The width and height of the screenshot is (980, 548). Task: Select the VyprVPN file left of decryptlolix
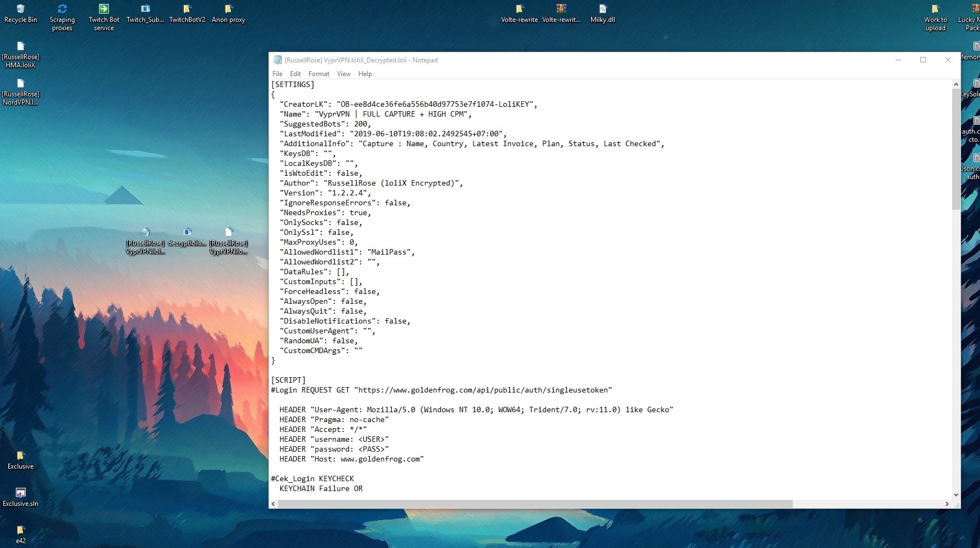point(146,241)
